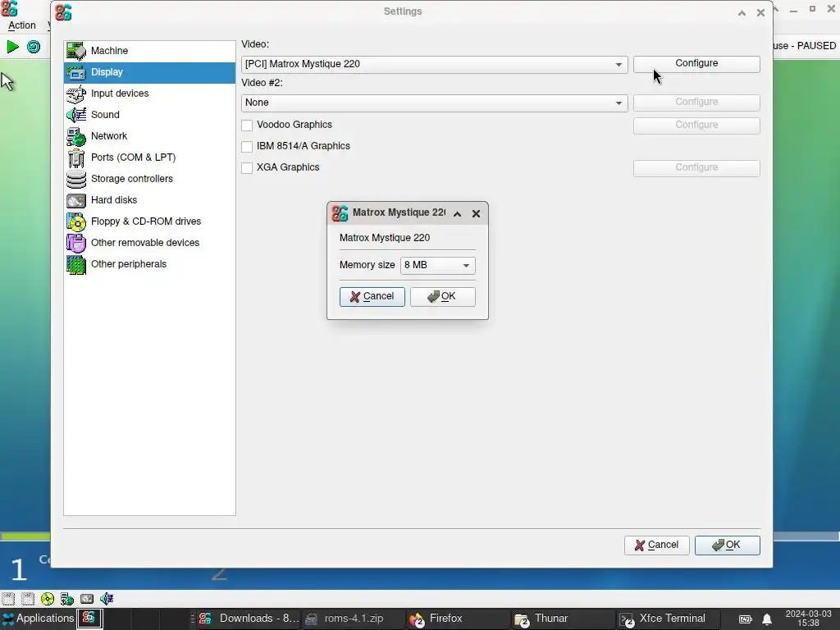Click the panel clock showing 2024-03-03 15:38
This screenshot has width=840, height=630.
[x=808, y=619]
